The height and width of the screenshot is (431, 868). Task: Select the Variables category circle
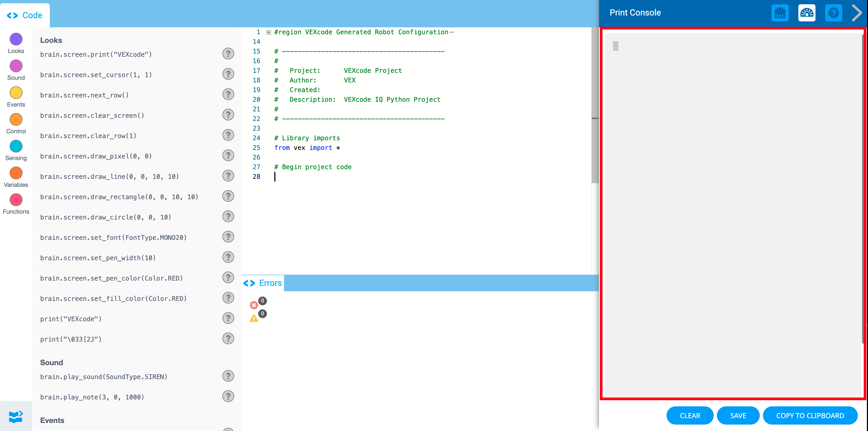tap(16, 173)
